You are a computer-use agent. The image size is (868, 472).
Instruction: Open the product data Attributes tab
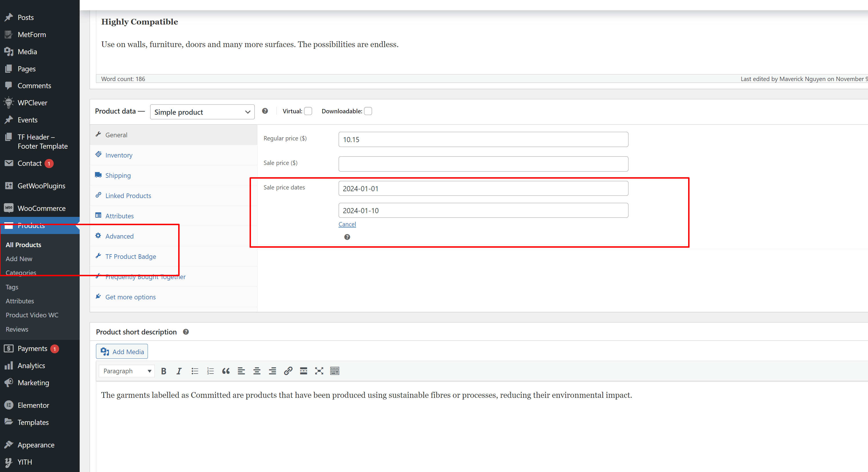click(x=174, y=216)
